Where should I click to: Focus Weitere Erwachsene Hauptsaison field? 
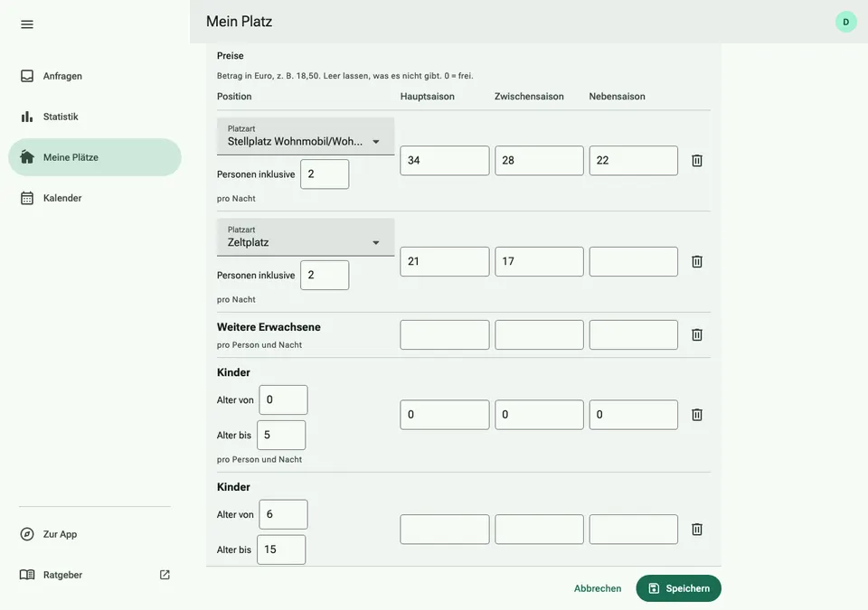(x=445, y=335)
